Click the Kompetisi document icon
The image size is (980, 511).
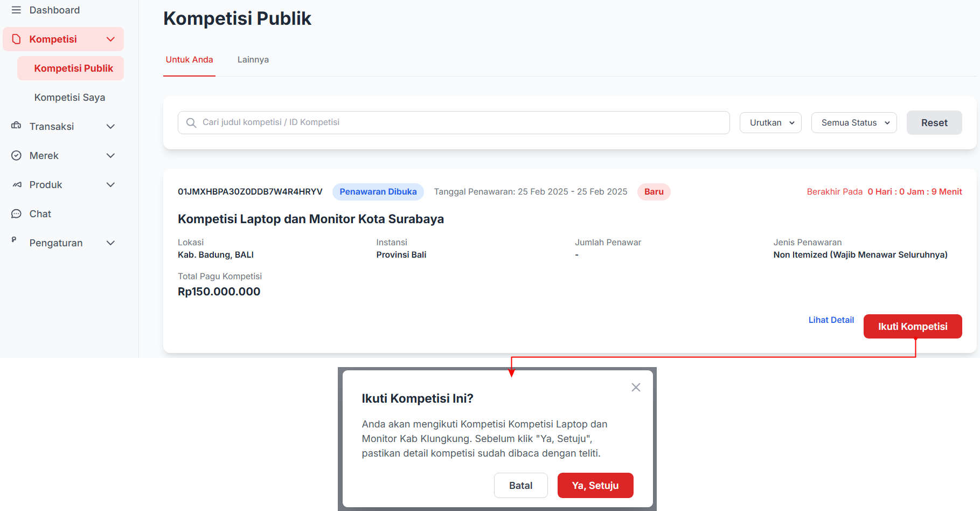[x=16, y=39]
